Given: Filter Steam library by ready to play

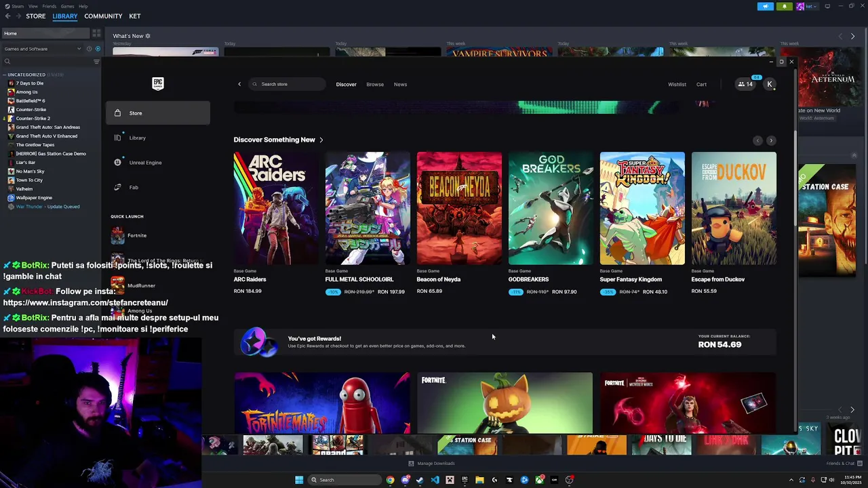Looking at the screenshot, I should tap(98, 49).
